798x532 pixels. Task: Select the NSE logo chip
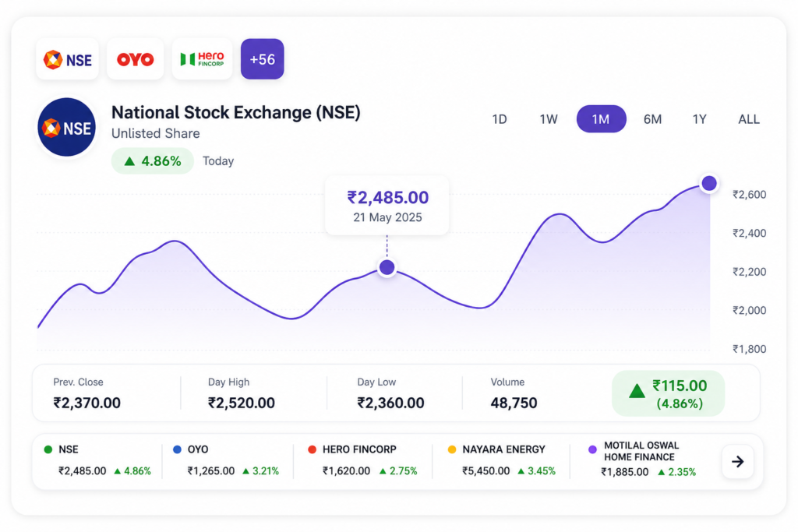click(x=67, y=59)
